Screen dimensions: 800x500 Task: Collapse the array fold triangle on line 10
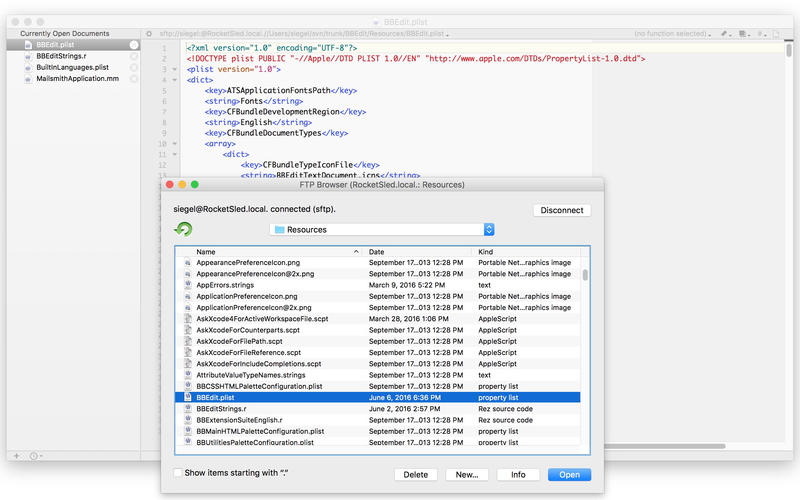click(x=174, y=144)
